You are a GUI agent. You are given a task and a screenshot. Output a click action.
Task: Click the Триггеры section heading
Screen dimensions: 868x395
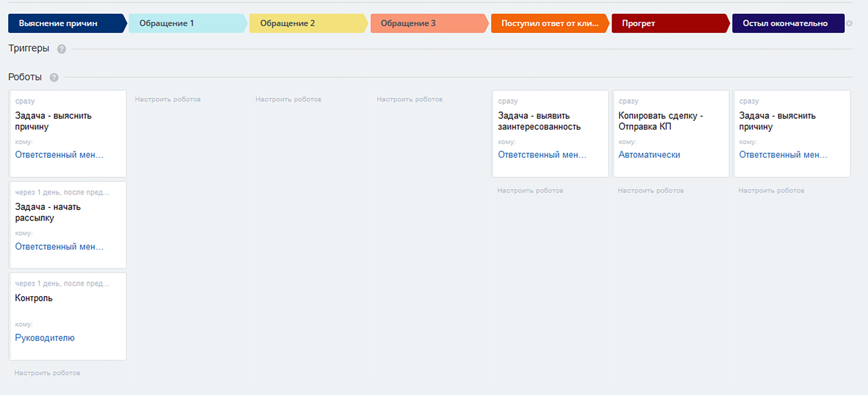[29, 48]
